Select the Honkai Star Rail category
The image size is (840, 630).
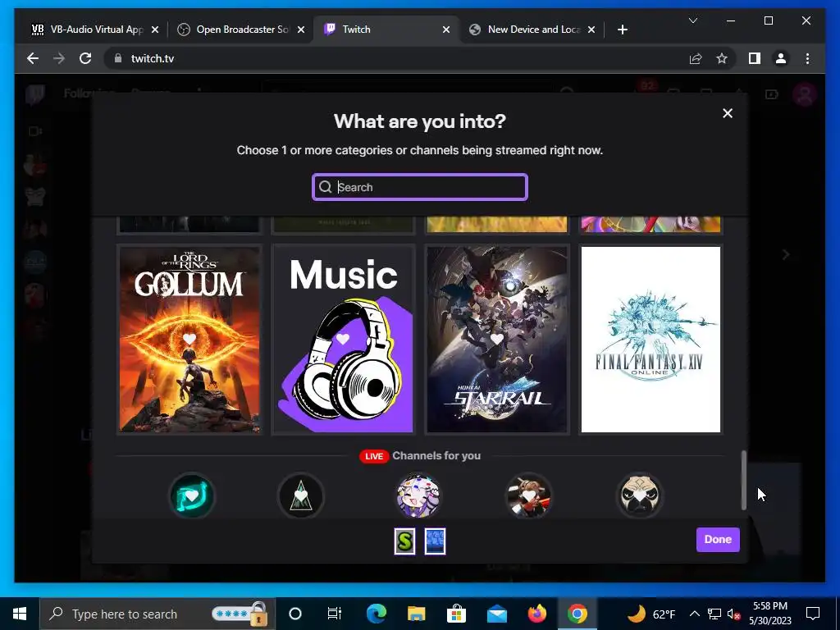coord(497,339)
